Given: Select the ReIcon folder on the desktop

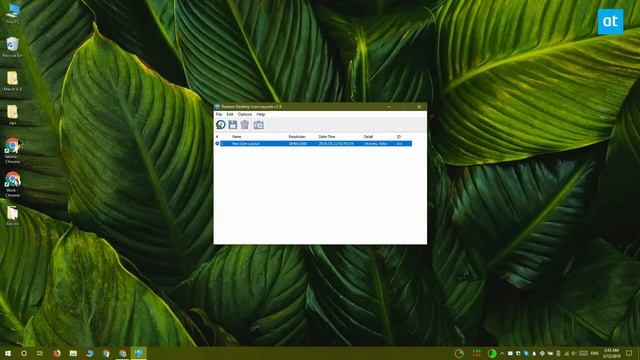Looking at the screenshot, I should pyautogui.click(x=13, y=216).
